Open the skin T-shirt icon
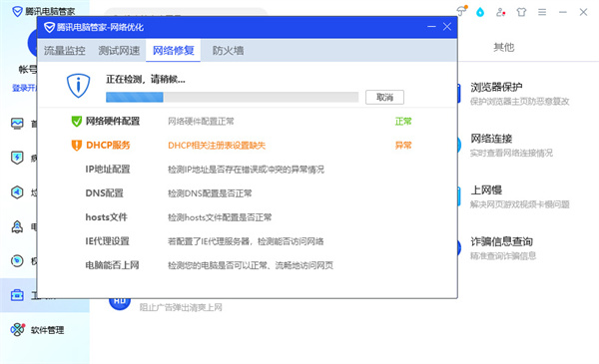This screenshot has height=364, width=599. click(521, 12)
